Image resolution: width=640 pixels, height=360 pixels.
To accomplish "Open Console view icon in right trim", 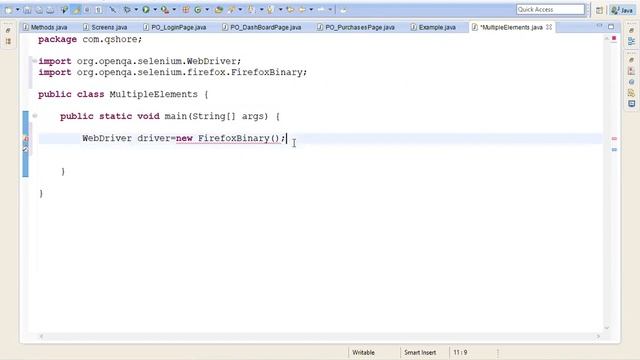I will click(631, 104).
